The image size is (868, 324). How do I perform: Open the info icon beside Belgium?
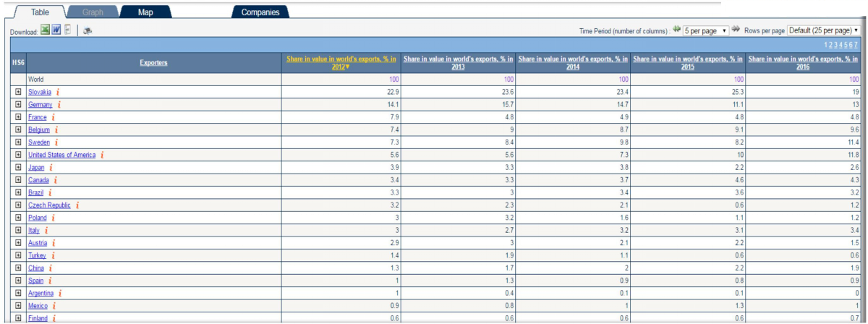[56, 129]
